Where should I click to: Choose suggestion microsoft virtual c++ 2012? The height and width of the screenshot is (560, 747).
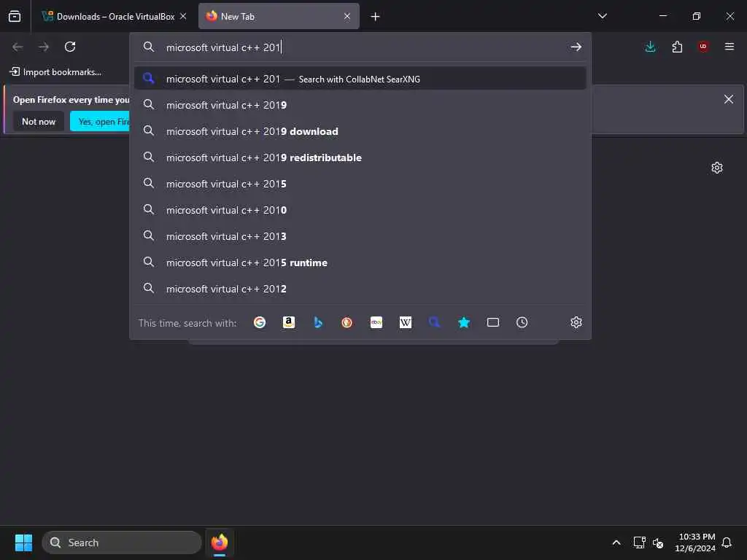[x=360, y=289]
